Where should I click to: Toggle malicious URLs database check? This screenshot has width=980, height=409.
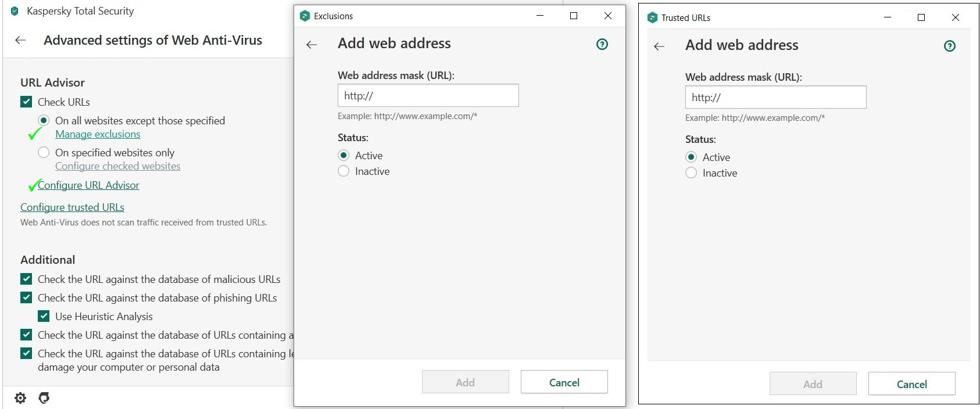click(x=26, y=279)
